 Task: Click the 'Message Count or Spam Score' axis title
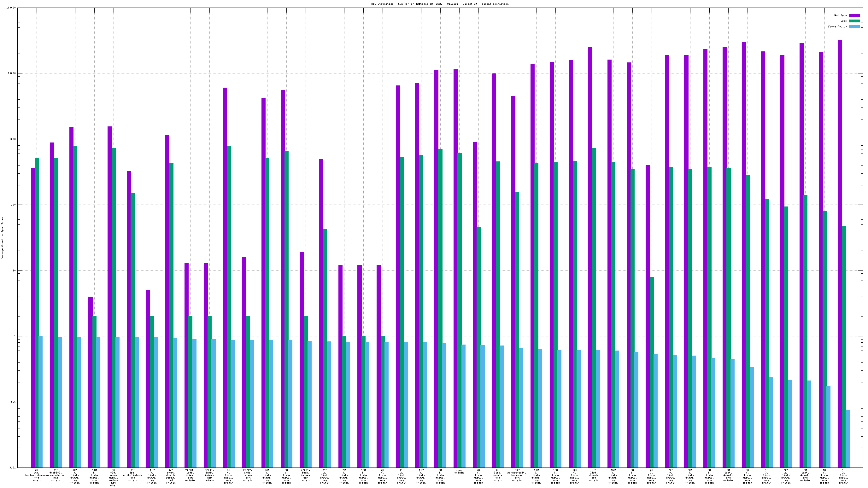click(x=2, y=238)
